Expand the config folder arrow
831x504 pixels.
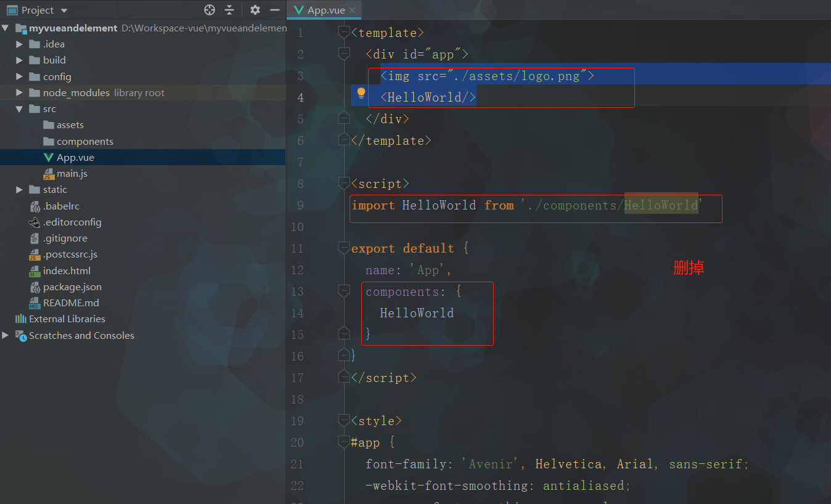(20, 77)
